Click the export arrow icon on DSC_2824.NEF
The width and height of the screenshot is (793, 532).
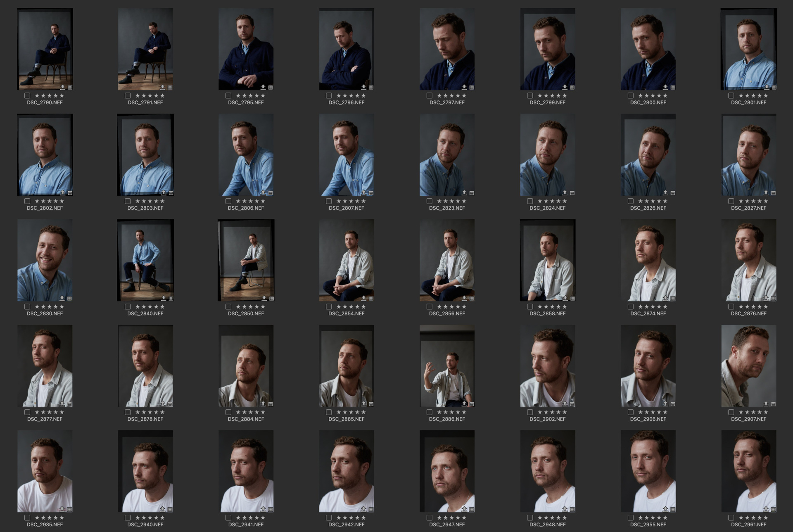click(565, 193)
